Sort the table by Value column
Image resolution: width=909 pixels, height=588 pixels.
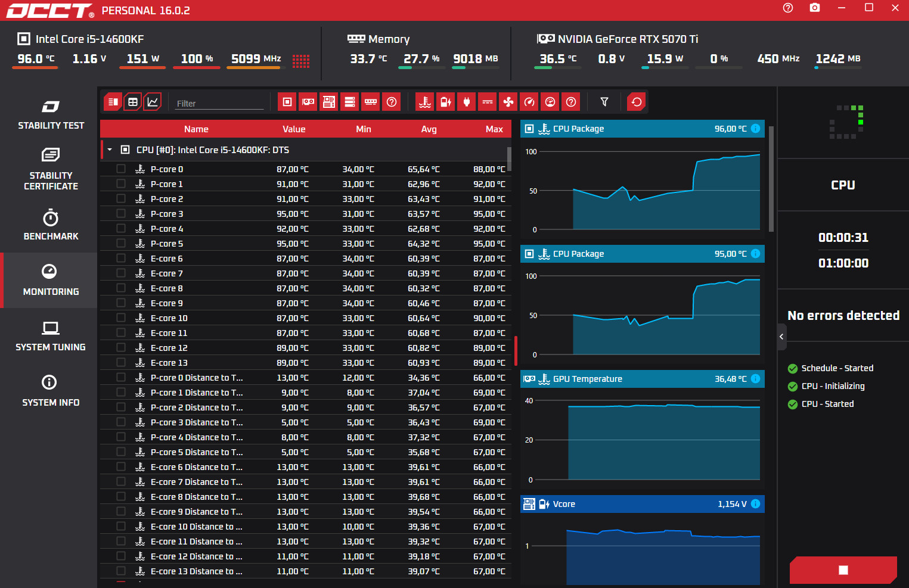pos(294,129)
